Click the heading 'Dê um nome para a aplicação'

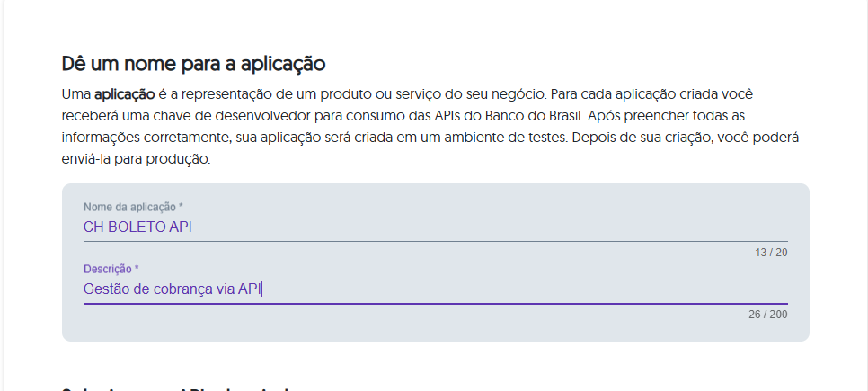coord(193,64)
